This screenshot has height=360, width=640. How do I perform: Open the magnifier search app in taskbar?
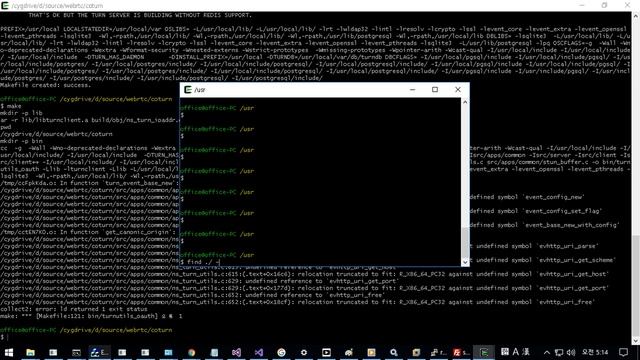[393, 352]
